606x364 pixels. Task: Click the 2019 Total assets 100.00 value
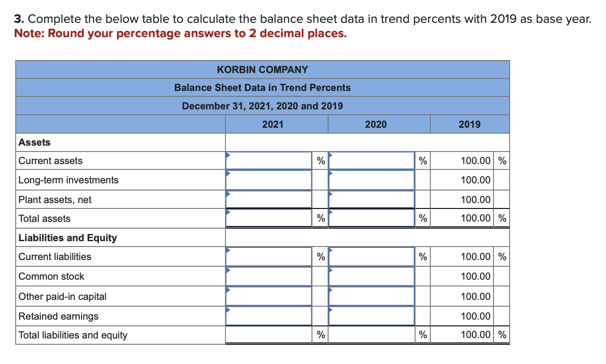tap(476, 219)
